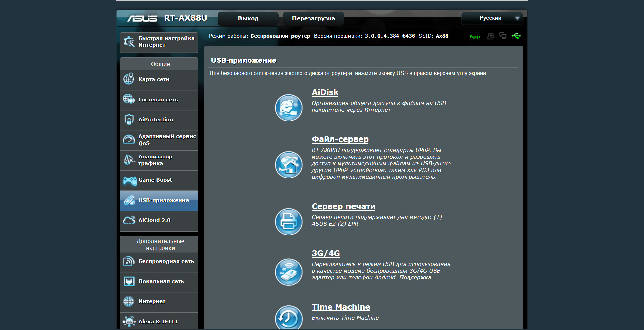Click the Локальная сеть LAN icon
This screenshot has width=644, height=330.
point(129,281)
